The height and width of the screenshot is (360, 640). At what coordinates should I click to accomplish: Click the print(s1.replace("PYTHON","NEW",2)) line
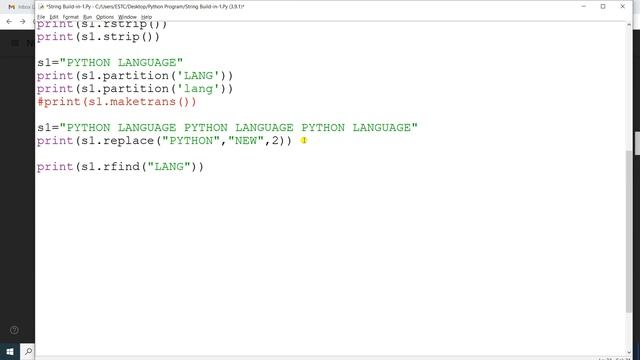pos(164,141)
